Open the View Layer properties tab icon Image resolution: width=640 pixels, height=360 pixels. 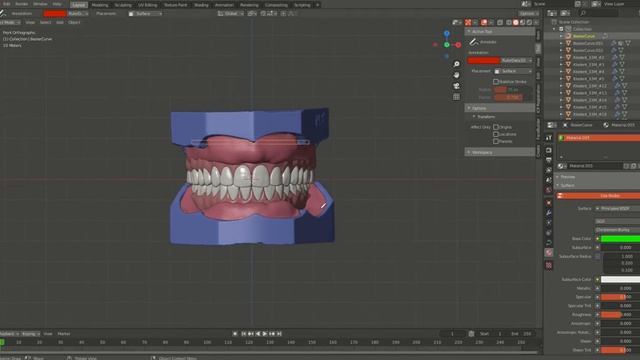coord(549,170)
